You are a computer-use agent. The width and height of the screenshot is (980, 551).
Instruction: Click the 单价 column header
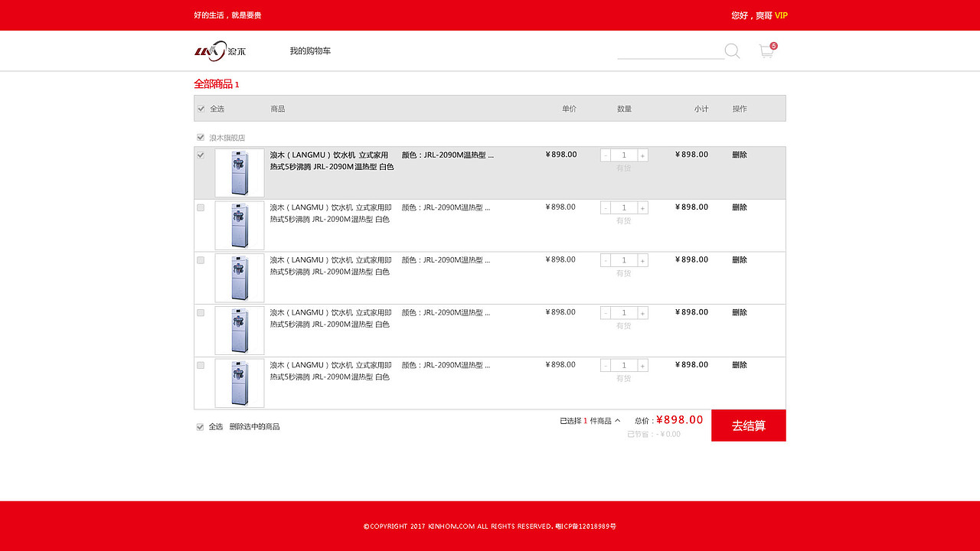pos(569,109)
